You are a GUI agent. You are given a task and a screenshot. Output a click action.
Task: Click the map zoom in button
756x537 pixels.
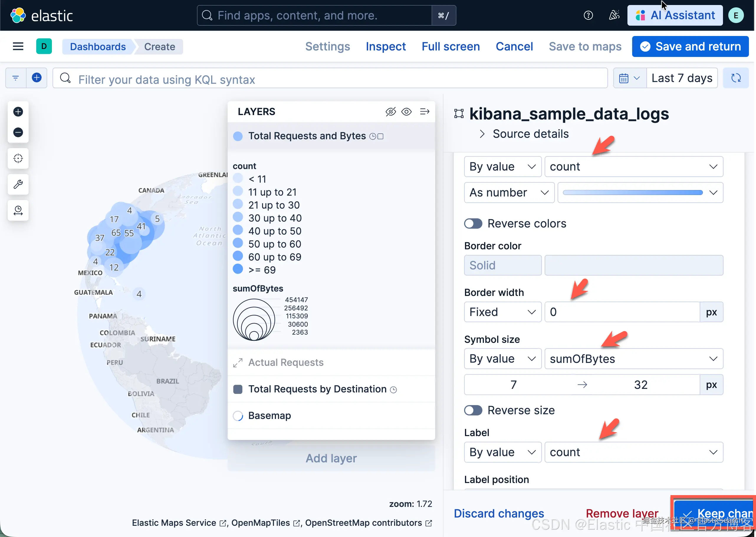[18, 112]
